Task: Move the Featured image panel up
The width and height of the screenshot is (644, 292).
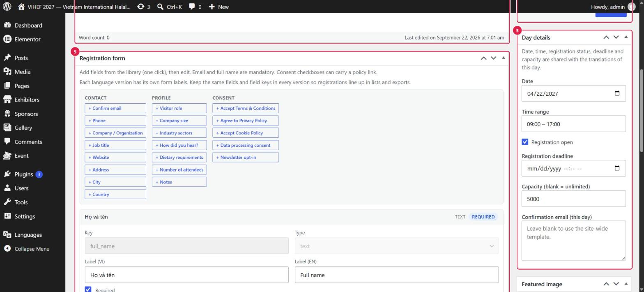Action: [606, 284]
